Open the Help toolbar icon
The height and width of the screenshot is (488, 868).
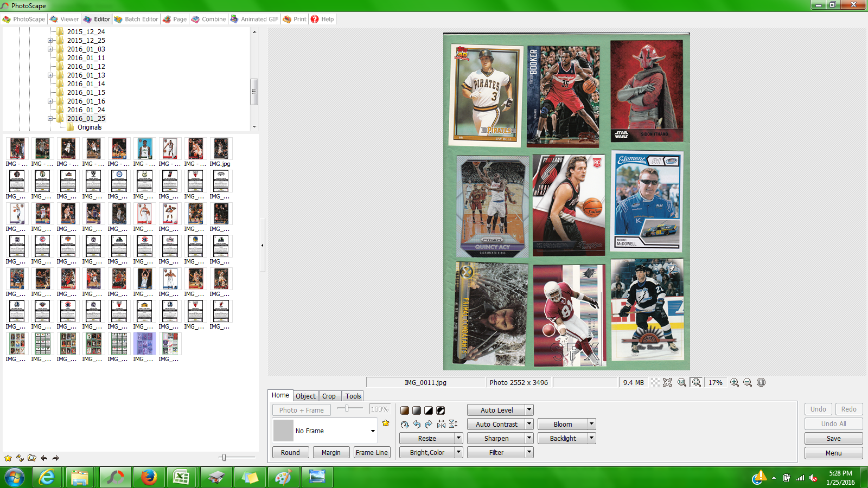point(322,19)
